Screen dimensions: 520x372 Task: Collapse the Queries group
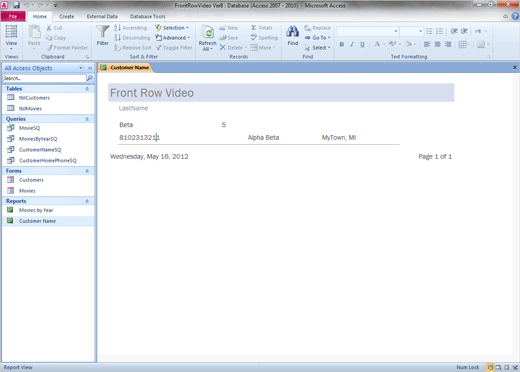87,119
